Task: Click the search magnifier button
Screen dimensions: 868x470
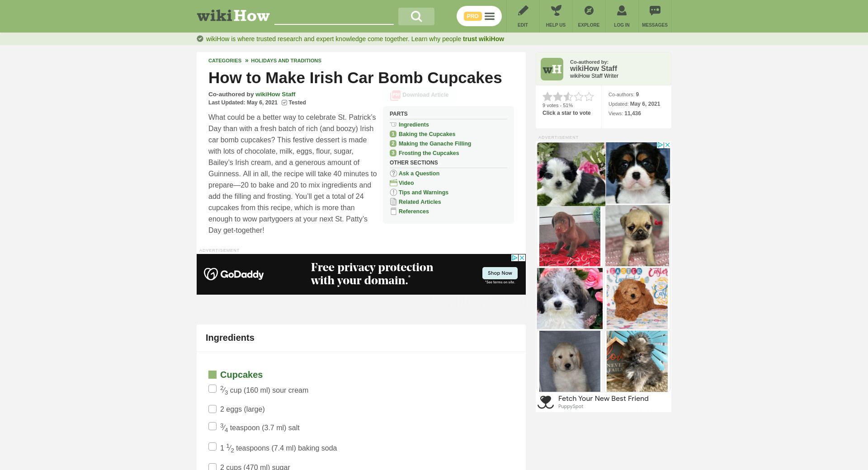Action: coord(416,16)
